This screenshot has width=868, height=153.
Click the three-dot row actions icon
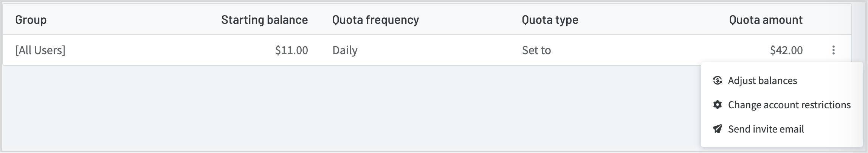click(833, 50)
